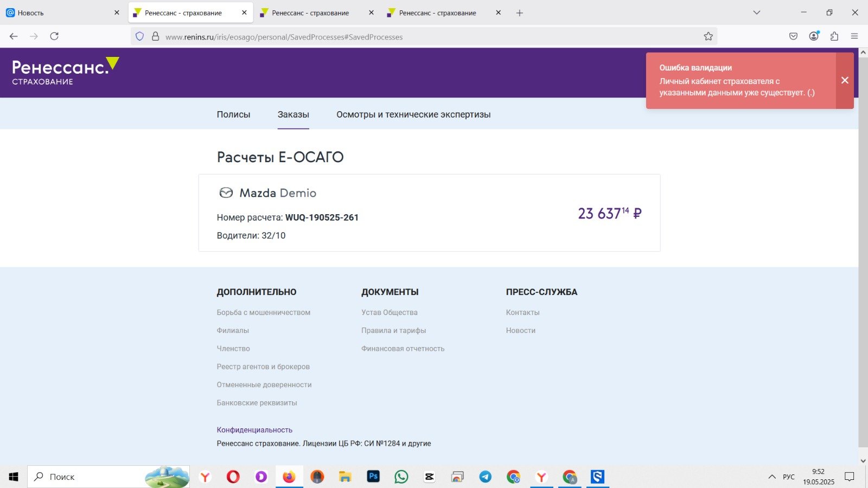Open the Конфиденциальность link
The height and width of the screenshot is (488, 868).
(254, 429)
